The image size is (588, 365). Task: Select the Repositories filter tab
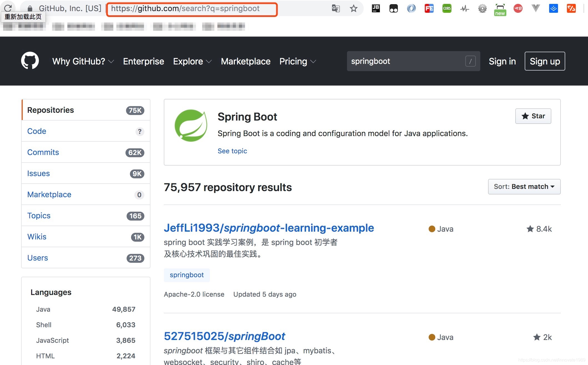[51, 110]
